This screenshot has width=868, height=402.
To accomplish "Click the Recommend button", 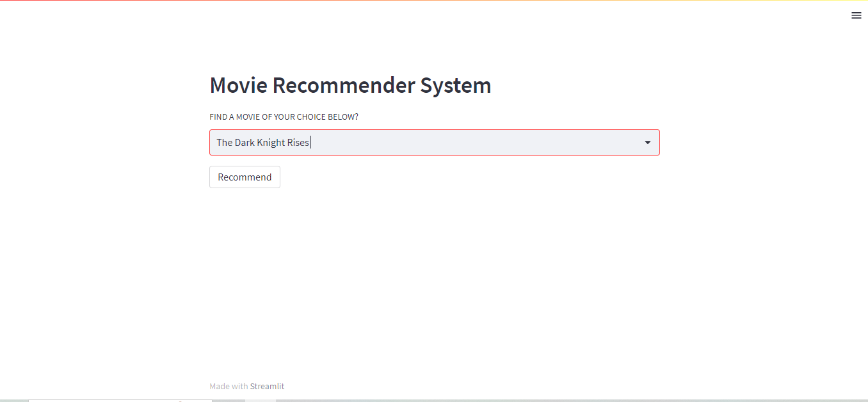I will [x=245, y=177].
